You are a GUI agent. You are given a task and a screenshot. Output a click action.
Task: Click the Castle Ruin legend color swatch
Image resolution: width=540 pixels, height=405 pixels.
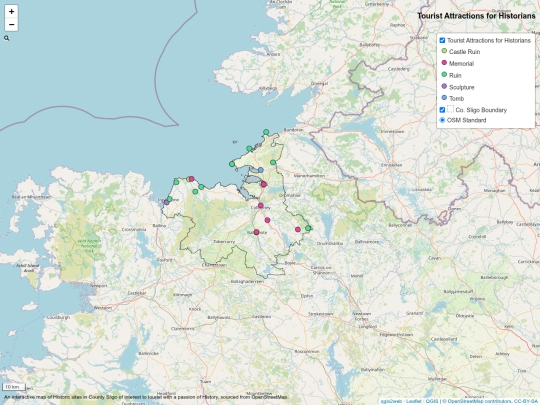[x=444, y=51]
